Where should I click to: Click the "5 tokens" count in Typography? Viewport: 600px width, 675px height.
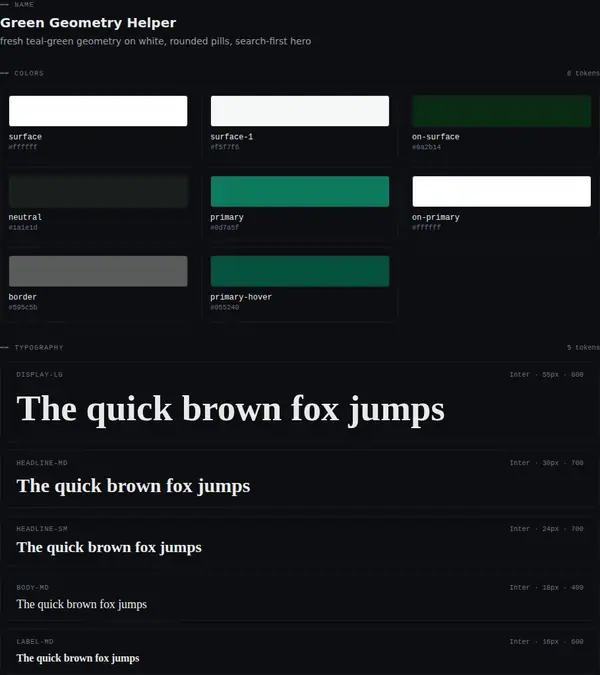pyautogui.click(x=583, y=347)
